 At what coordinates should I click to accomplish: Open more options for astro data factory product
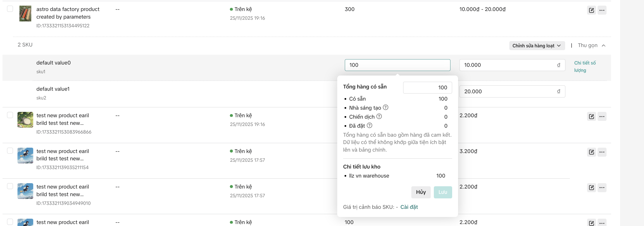click(x=602, y=10)
